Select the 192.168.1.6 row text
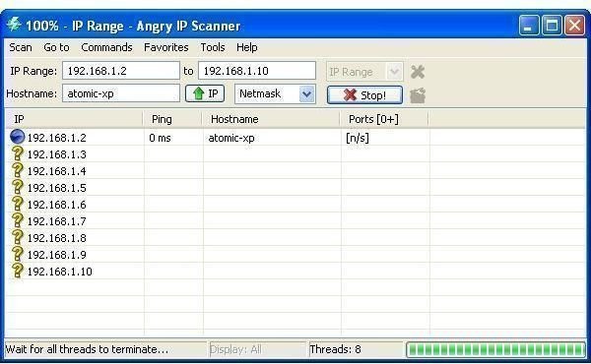The width and height of the screenshot is (591, 364). (x=56, y=205)
